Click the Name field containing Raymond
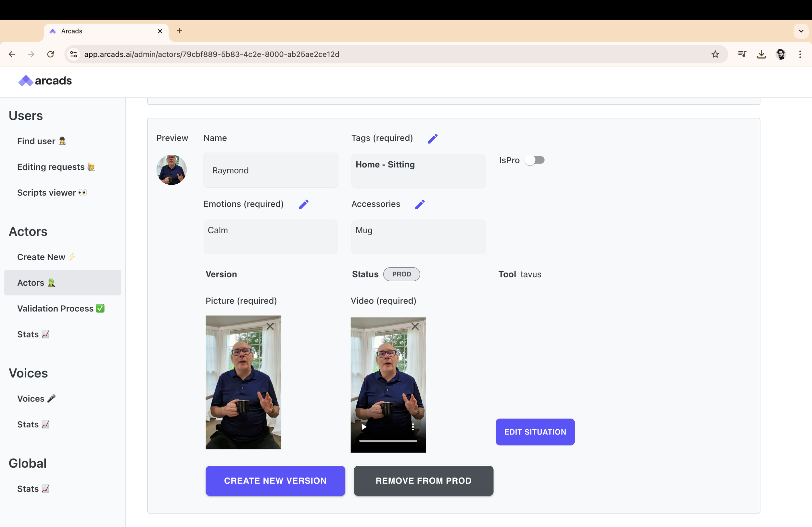The width and height of the screenshot is (812, 527). pos(271,170)
